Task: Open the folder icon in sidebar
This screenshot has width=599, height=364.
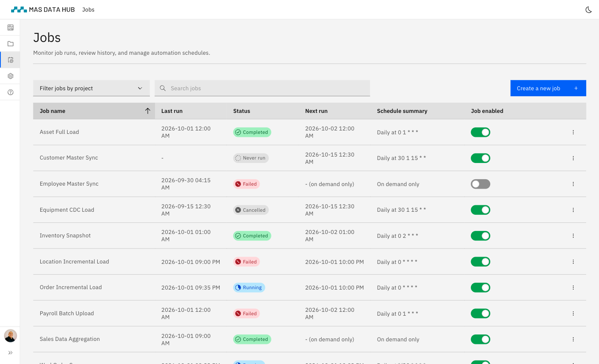Action: pos(10,44)
